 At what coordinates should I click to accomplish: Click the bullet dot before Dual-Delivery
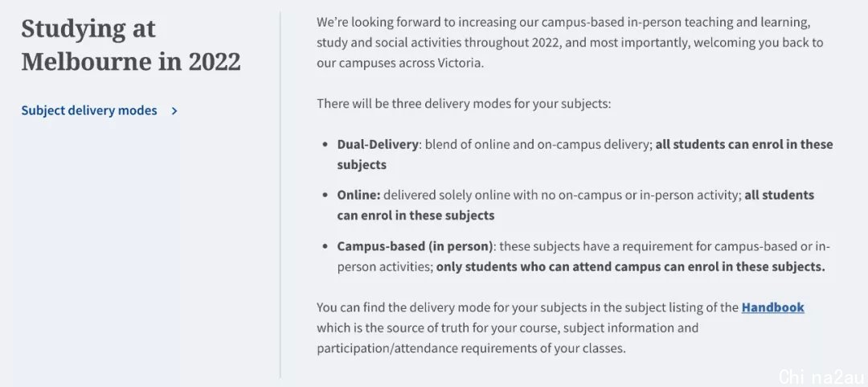click(x=325, y=145)
